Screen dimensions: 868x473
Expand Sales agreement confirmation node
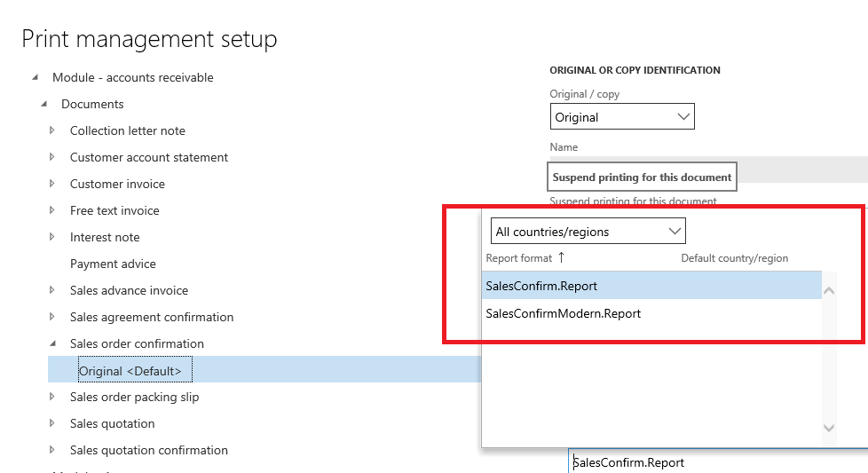pos(52,317)
